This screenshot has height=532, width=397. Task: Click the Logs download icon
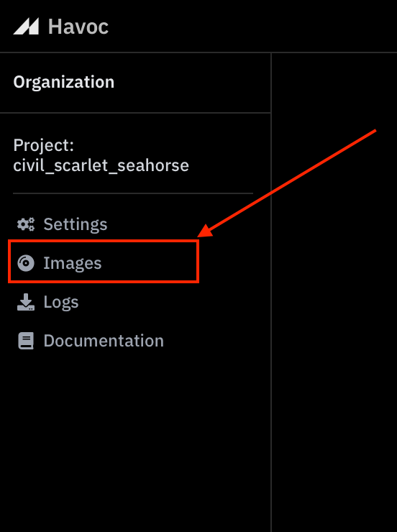26,302
